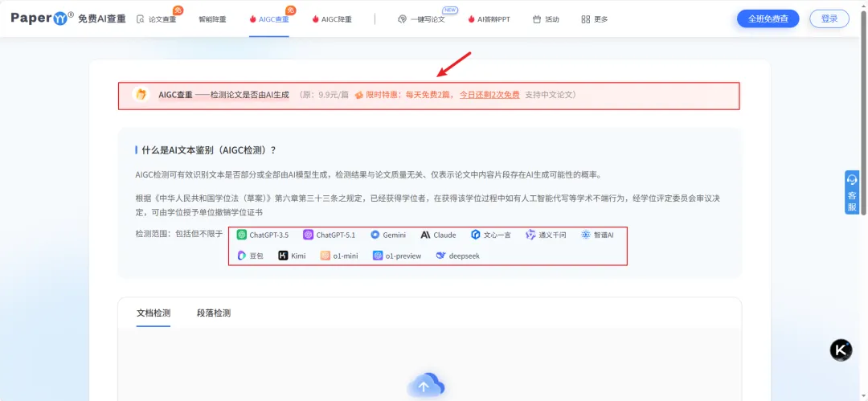Click the 全班免费查 button

pyautogui.click(x=768, y=18)
